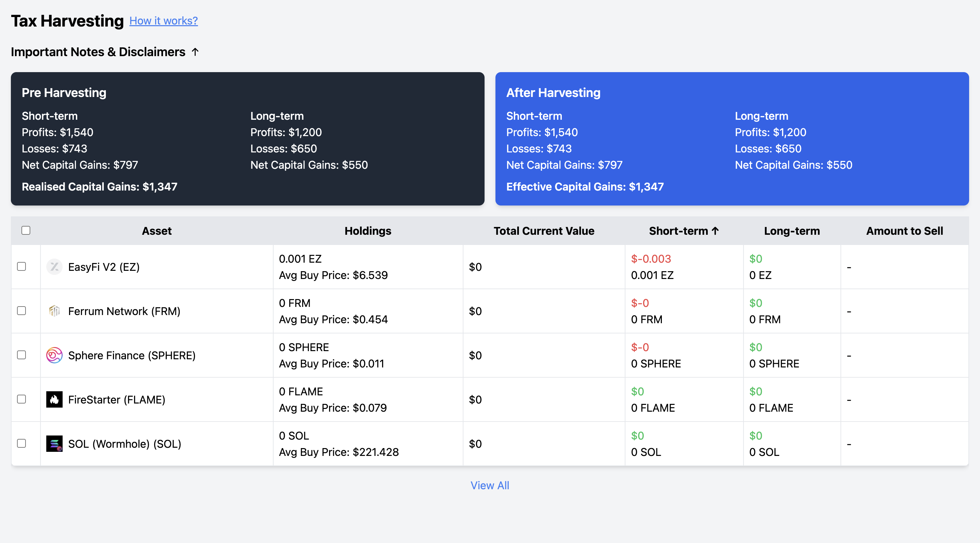Select the Ferrum Network (FRM) asset name
The width and height of the screenshot is (980, 543).
tap(124, 311)
